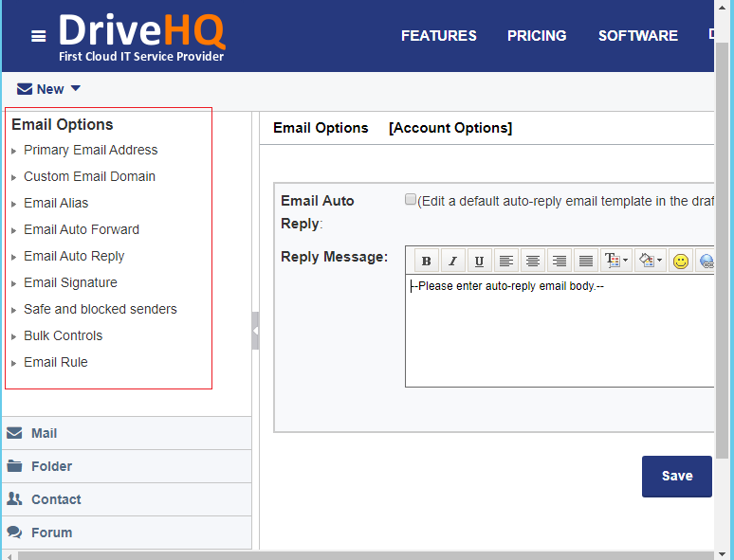Open Primary Email Address settings
Image resolution: width=734 pixels, height=560 pixels.
[91, 150]
